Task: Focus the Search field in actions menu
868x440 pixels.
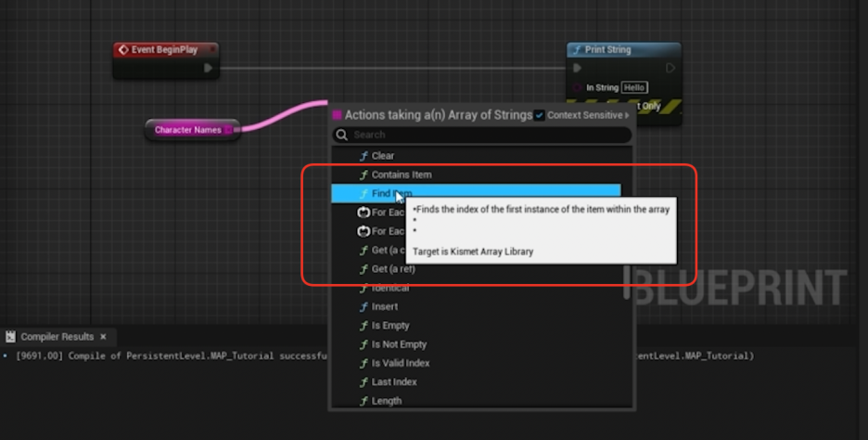Action: click(481, 135)
